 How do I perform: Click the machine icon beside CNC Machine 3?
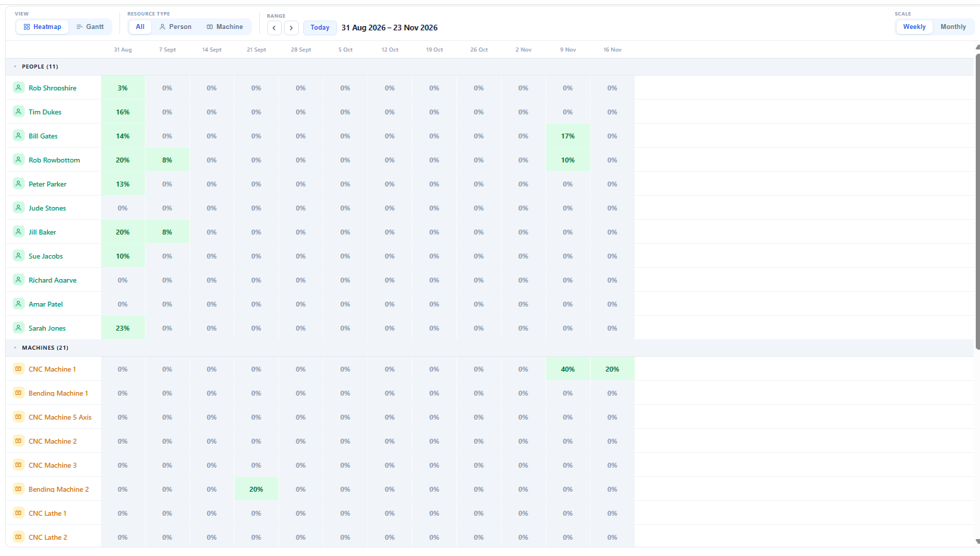click(x=18, y=465)
